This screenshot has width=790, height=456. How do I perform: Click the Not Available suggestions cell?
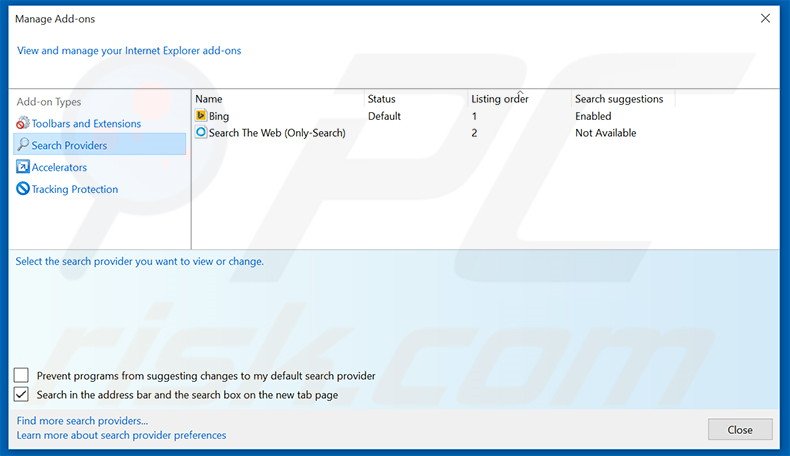[606, 133]
